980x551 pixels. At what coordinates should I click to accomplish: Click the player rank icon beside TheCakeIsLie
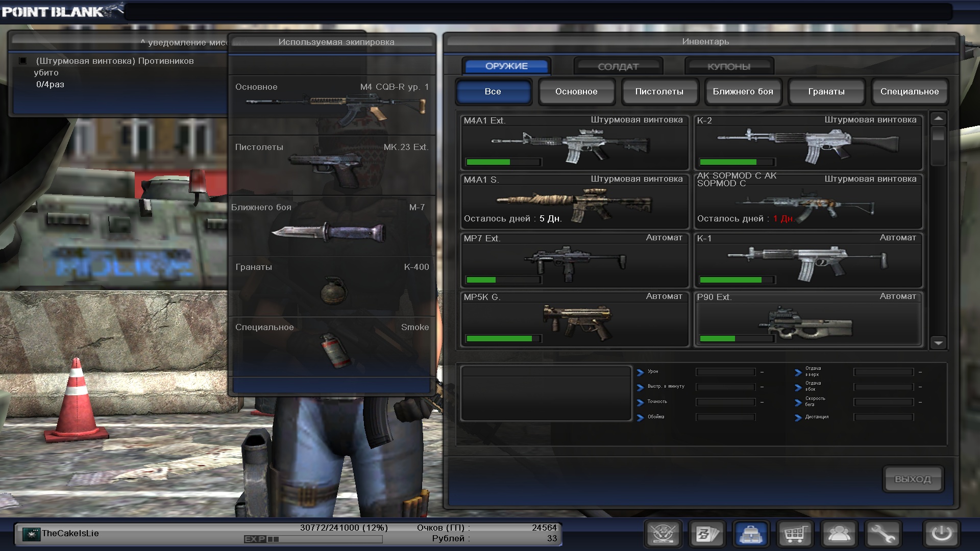point(31,534)
